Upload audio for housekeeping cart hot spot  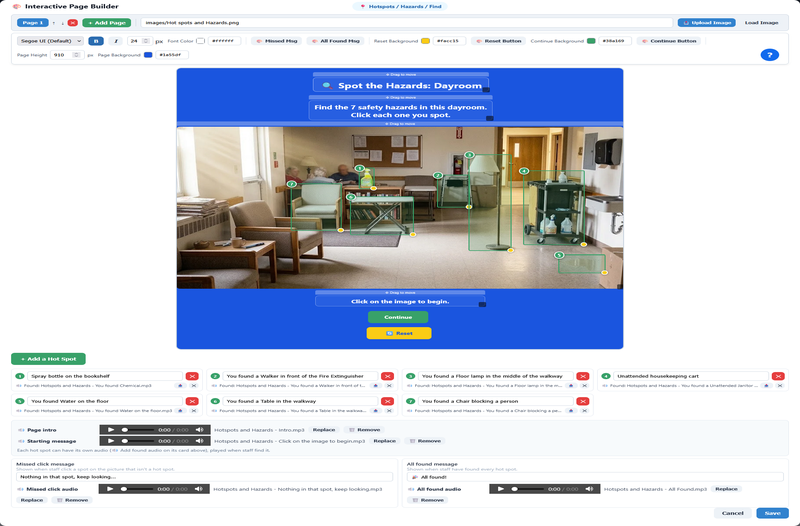click(766, 386)
